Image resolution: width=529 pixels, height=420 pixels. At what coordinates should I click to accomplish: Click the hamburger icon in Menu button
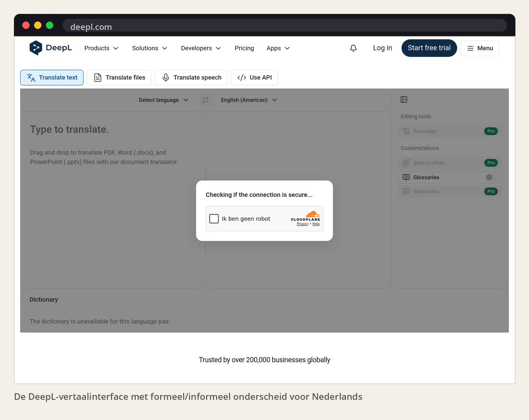471,48
